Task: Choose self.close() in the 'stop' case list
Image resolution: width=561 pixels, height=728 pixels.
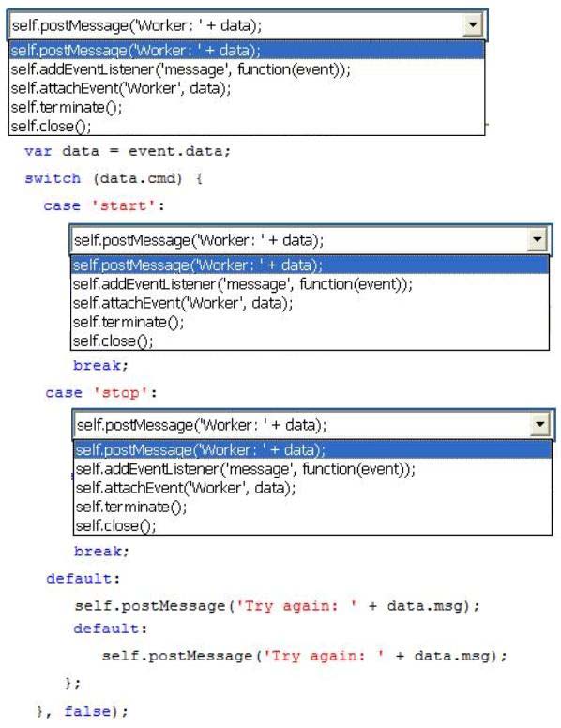Action: click(x=313, y=525)
